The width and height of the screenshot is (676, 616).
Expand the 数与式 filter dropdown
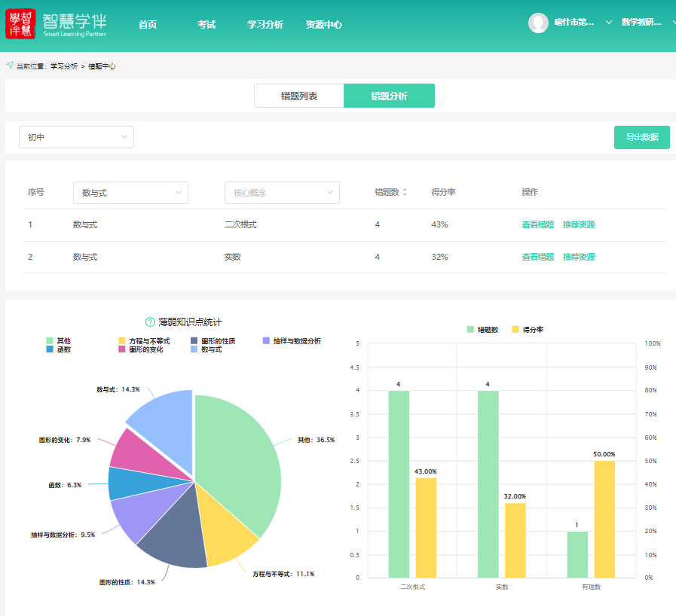(x=130, y=193)
